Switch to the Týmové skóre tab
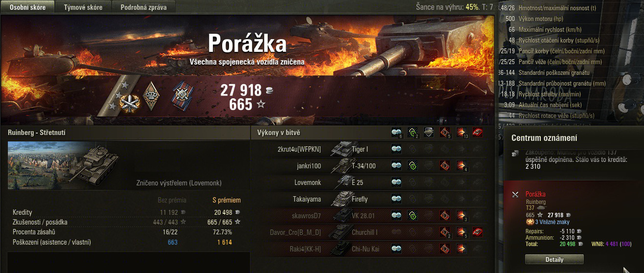The width and height of the screenshot is (644, 273). coord(82,7)
